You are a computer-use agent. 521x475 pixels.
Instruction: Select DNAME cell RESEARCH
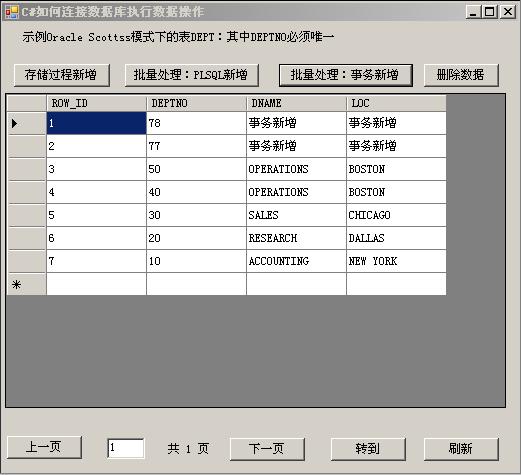click(296, 238)
